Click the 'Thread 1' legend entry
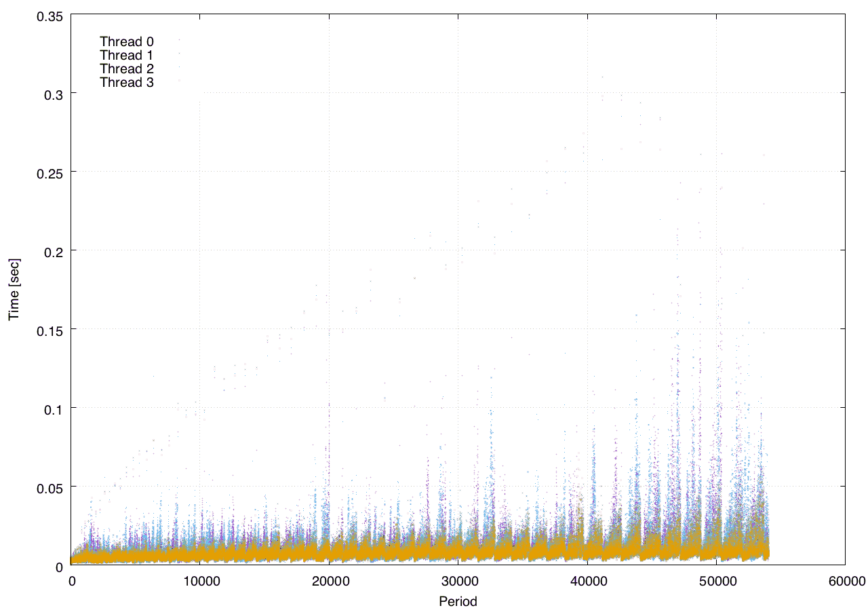This screenshot has height=608, width=868. (x=126, y=56)
